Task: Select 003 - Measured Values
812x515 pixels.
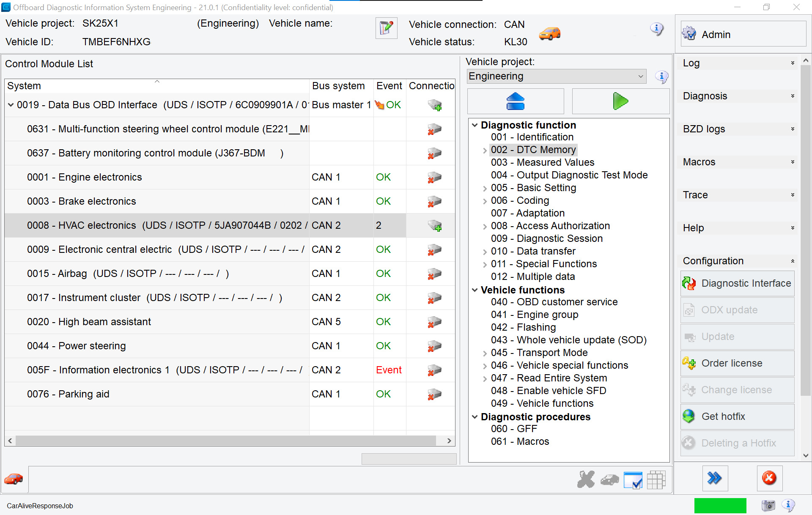Action: tap(543, 162)
